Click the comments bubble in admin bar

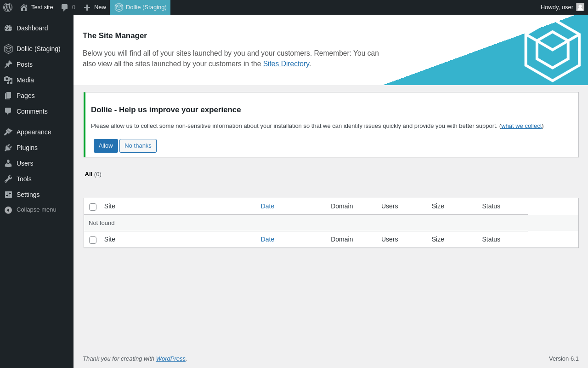(x=65, y=7)
